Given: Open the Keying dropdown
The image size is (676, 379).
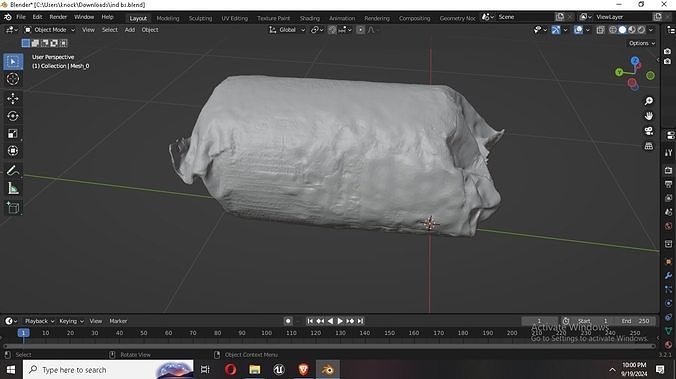Looking at the screenshot, I should click(71, 321).
